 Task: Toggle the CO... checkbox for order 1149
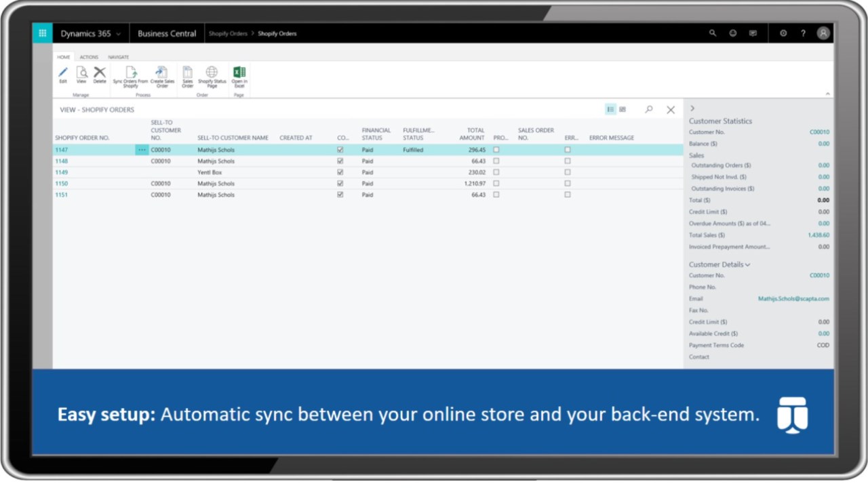(340, 172)
